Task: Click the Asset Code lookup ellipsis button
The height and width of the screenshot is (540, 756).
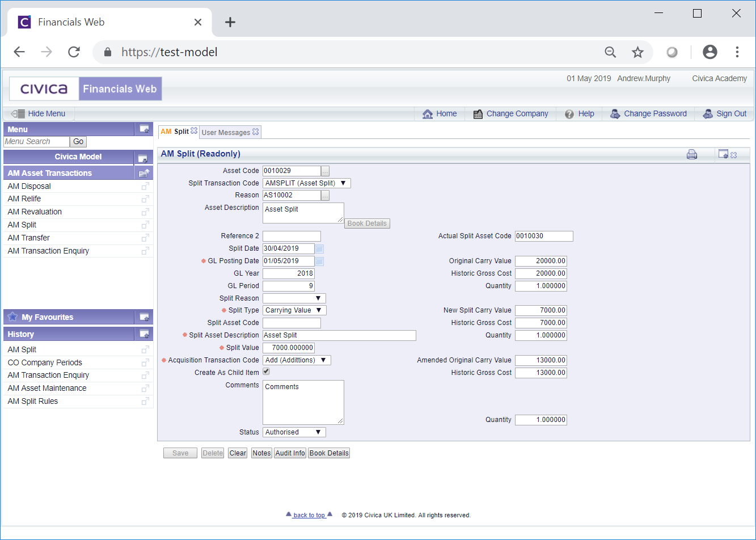Action: (325, 171)
